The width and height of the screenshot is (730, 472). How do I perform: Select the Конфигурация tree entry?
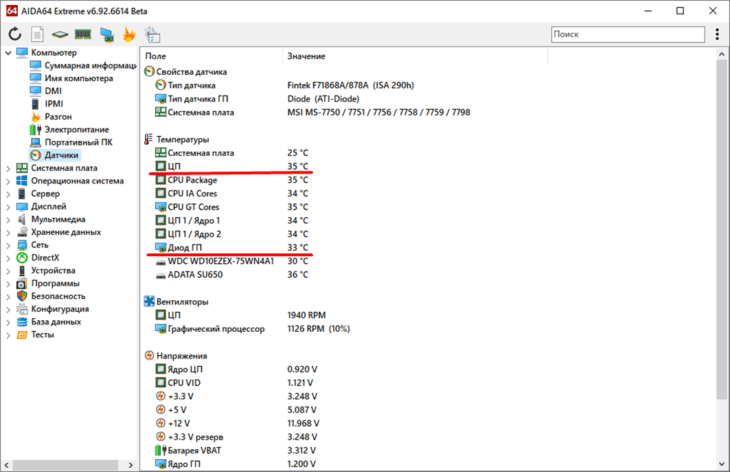pos(60,309)
